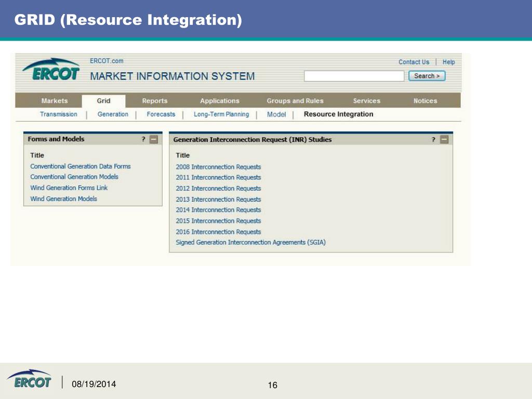Click the Generation Interconnection Request (INR) Studies title
Screen dimensions: 532x399
click(252, 139)
